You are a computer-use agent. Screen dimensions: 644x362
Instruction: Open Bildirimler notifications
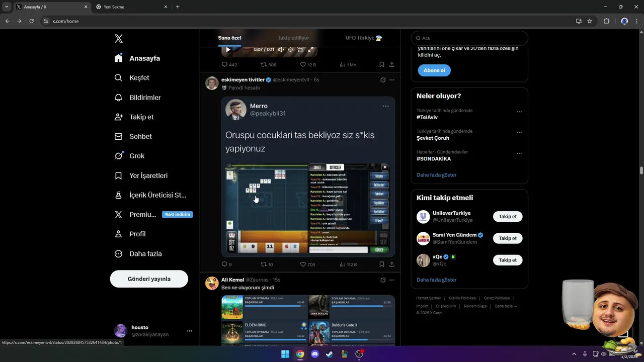(x=137, y=98)
